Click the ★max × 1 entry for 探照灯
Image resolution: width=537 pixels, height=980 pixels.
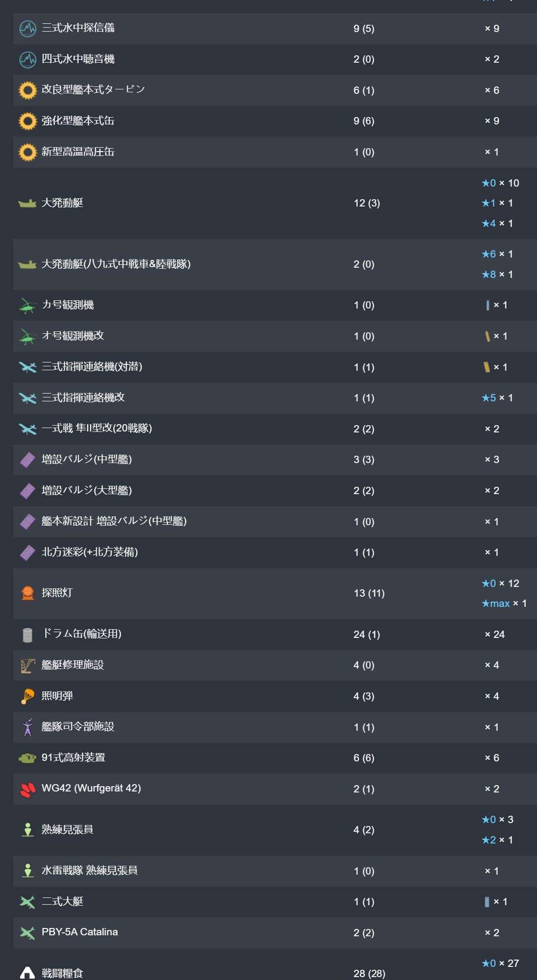click(504, 603)
